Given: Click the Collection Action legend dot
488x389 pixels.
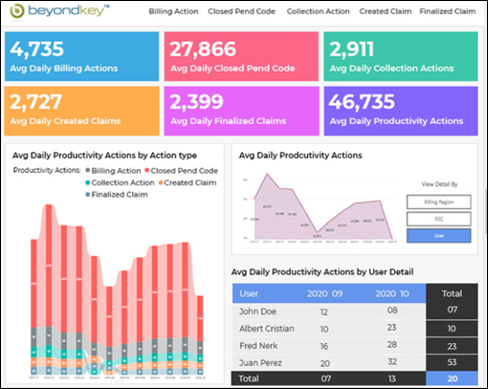Looking at the screenshot, I should click(x=88, y=182).
